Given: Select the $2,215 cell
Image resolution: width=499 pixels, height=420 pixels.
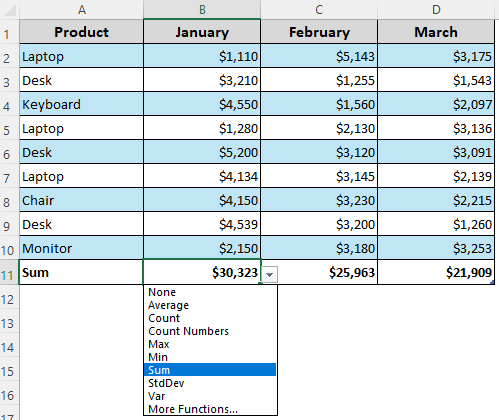Looking at the screenshot, I should pyautogui.click(x=436, y=200).
